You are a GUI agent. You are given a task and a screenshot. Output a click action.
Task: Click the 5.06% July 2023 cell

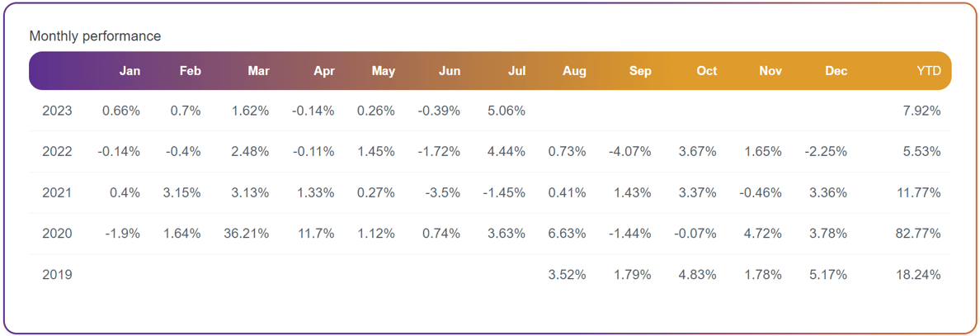(x=506, y=111)
